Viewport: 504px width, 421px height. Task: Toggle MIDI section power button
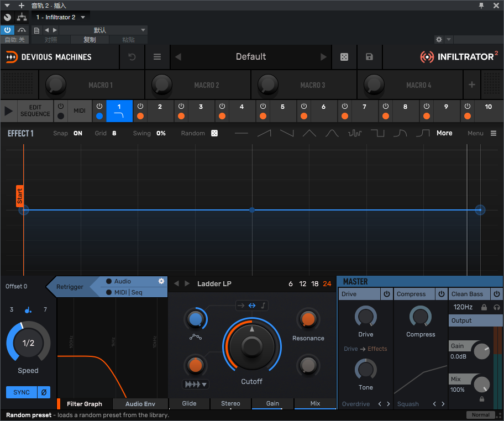pyautogui.click(x=60, y=106)
